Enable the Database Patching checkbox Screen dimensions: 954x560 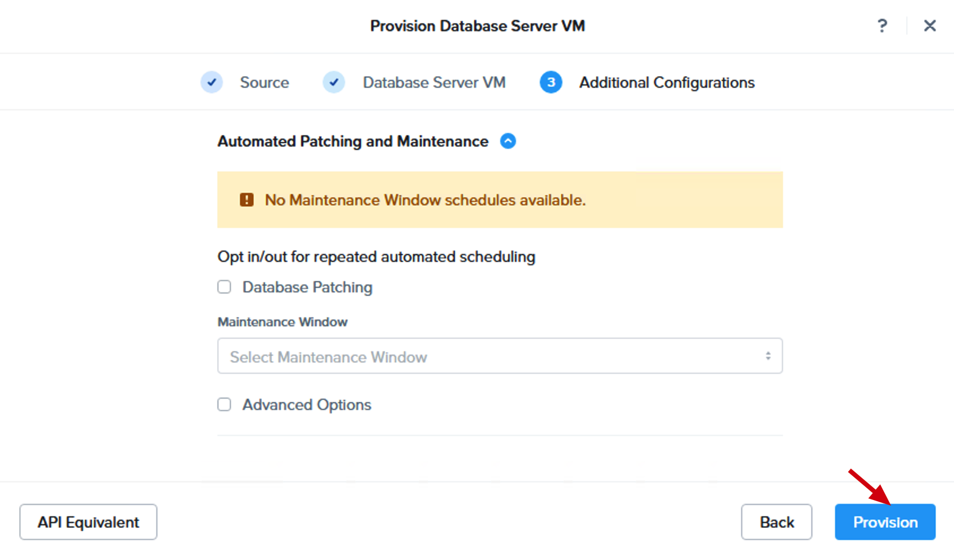pyautogui.click(x=225, y=287)
